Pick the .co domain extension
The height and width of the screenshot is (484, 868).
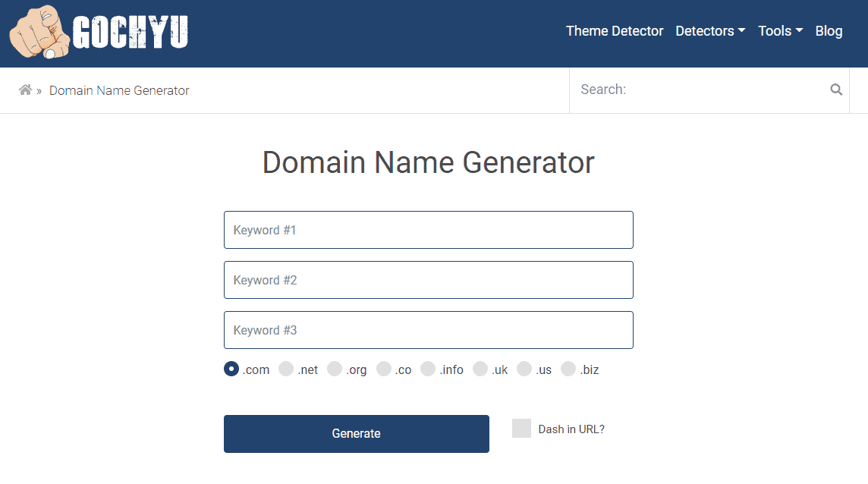tap(384, 369)
